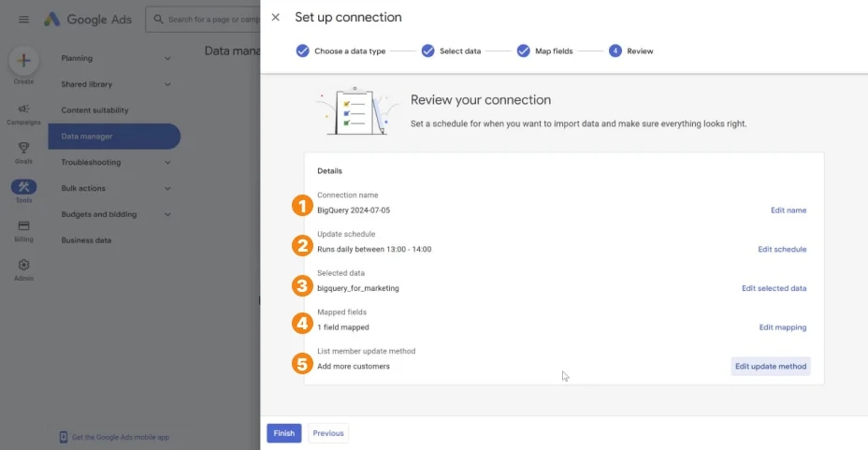This screenshot has width=868, height=450.
Task: Open Billing card icon
Action: pyautogui.click(x=23, y=225)
